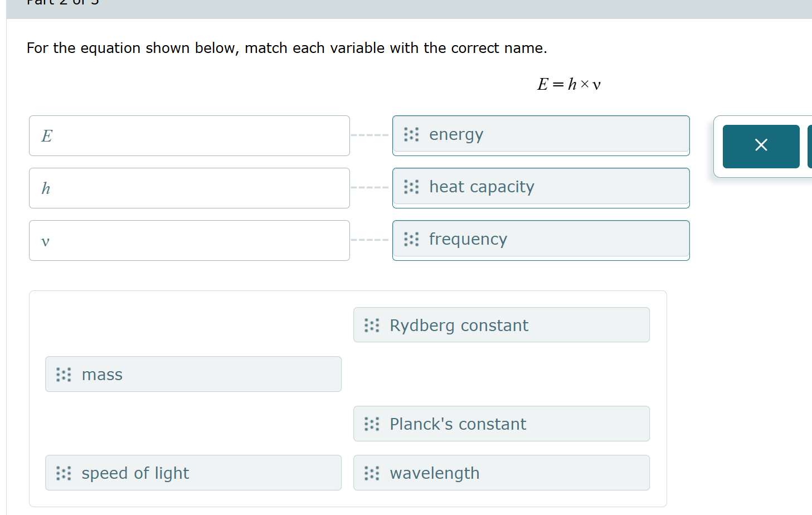Screen dimensions: 812x515
Task: Click the drag handle icon on the Planck's constant tile
Action: (x=372, y=424)
